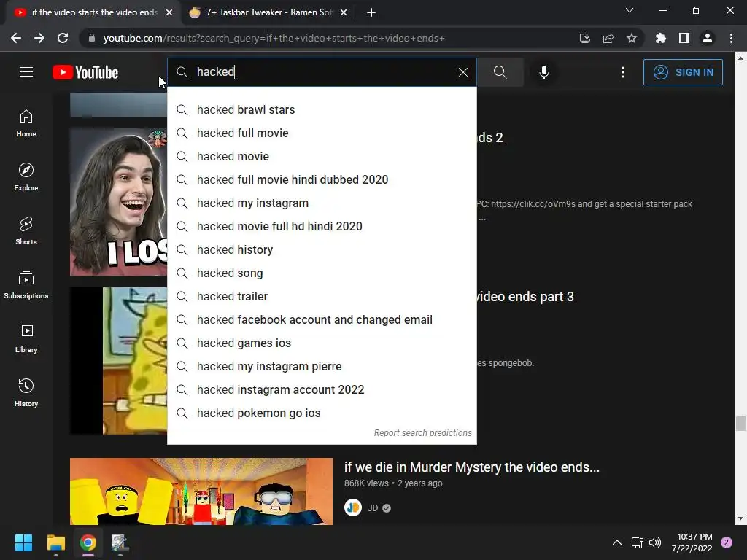Open the Chrome profile icon

708,38
